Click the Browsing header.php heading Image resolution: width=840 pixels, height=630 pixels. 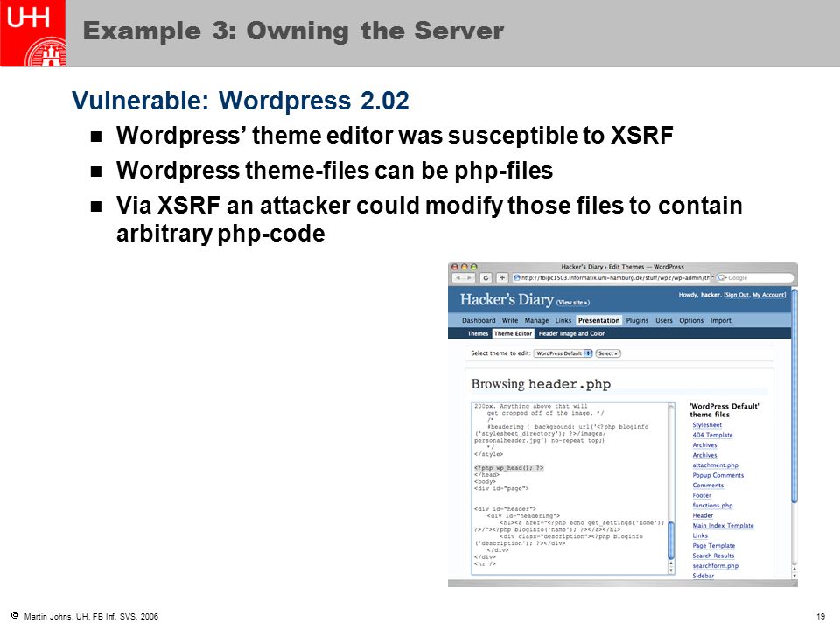click(x=541, y=384)
